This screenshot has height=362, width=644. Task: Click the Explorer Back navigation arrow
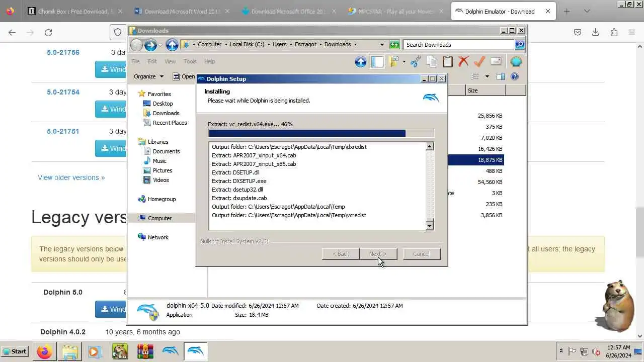136,45
